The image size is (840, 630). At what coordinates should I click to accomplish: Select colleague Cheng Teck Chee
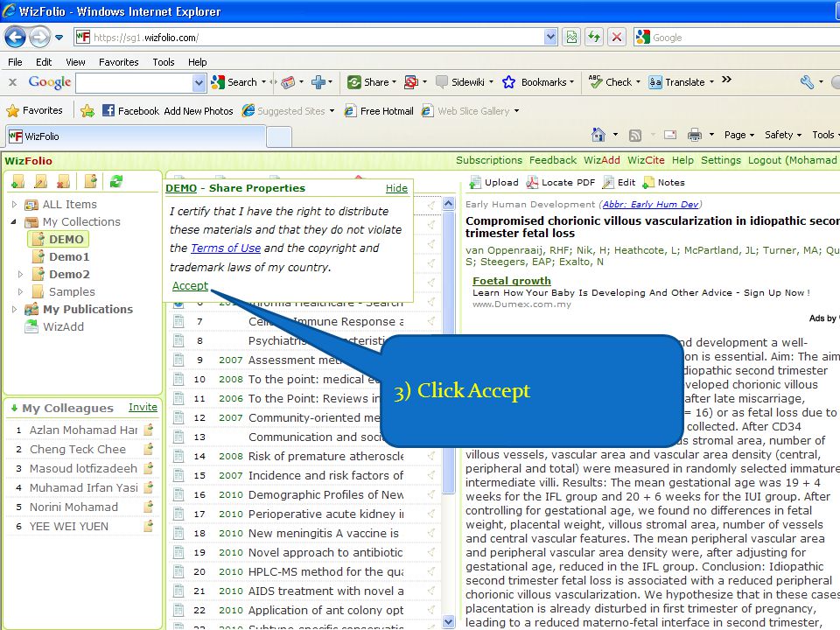77,449
